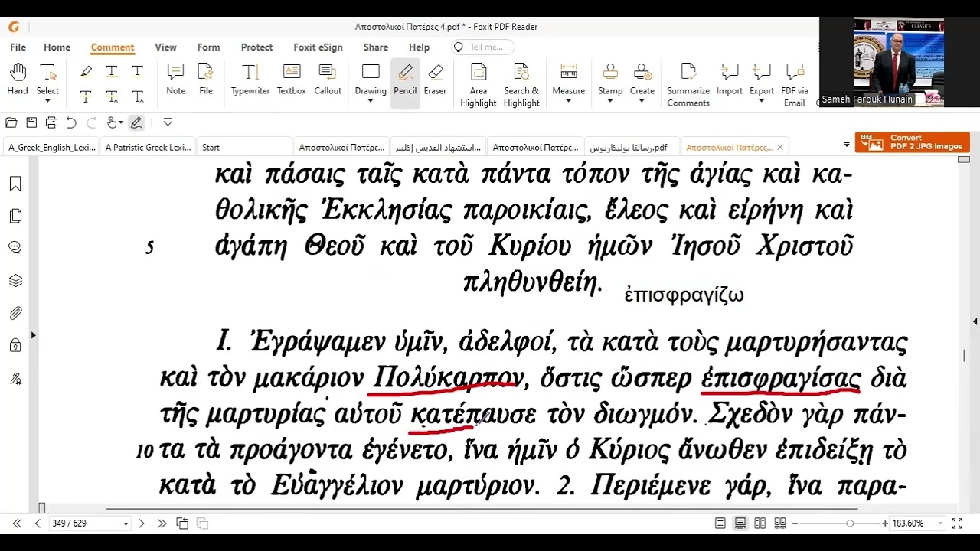Open the Create stamp dropdown
This screenshot has height=551, width=980.
(642, 101)
